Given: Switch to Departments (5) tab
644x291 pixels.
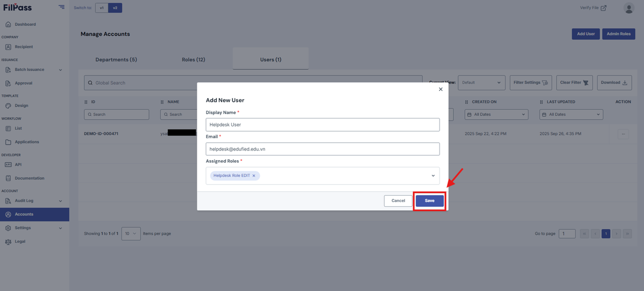Looking at the screenshot, I should point(116,59).
